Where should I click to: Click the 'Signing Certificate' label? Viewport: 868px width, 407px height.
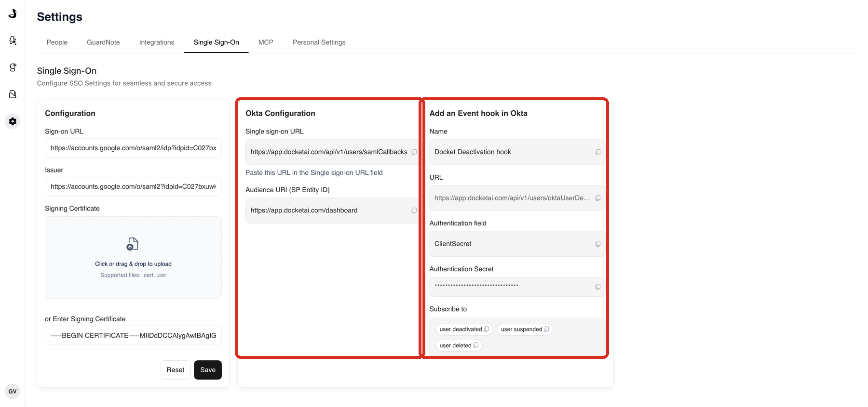point(72,209)
